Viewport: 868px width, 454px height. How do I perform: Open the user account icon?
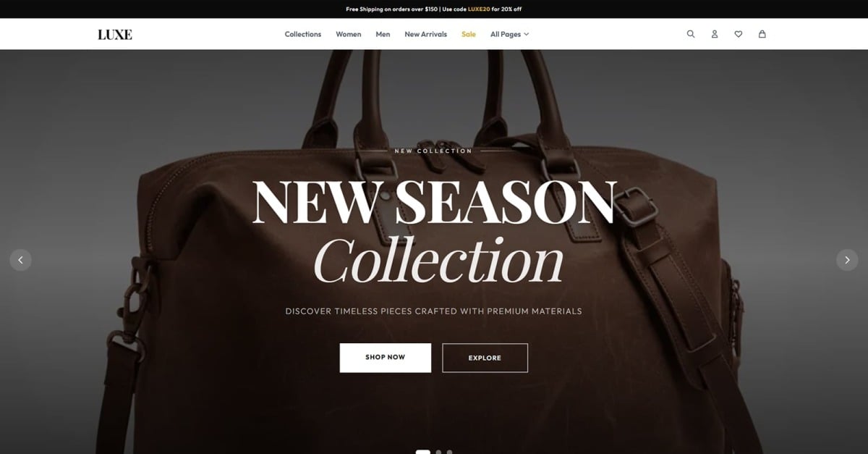[715, 34]
